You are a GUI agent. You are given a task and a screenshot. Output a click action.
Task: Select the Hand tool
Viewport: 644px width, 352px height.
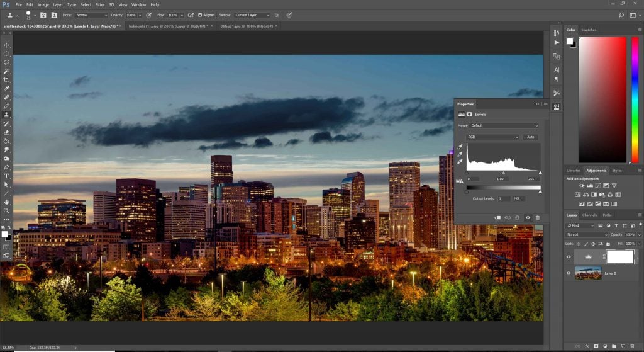click(7, 202)
